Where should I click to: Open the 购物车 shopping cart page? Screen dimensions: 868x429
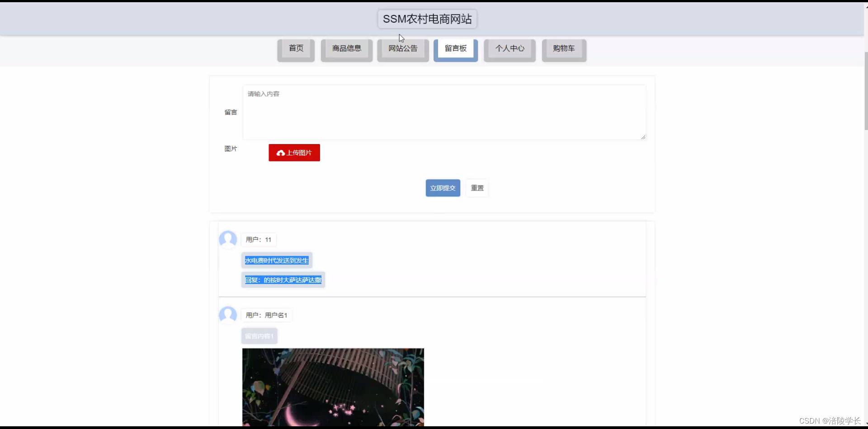pos(564,48)
